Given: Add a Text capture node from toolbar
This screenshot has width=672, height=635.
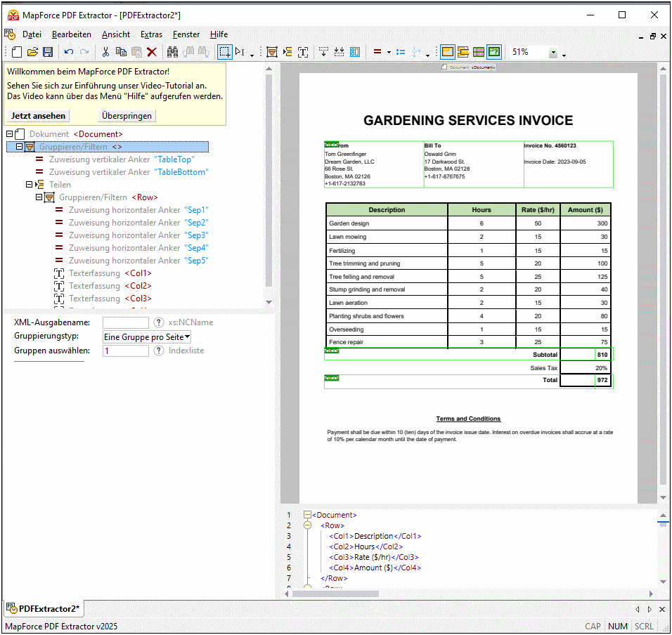Looking at the screenshot, I should tap(303, 52).
